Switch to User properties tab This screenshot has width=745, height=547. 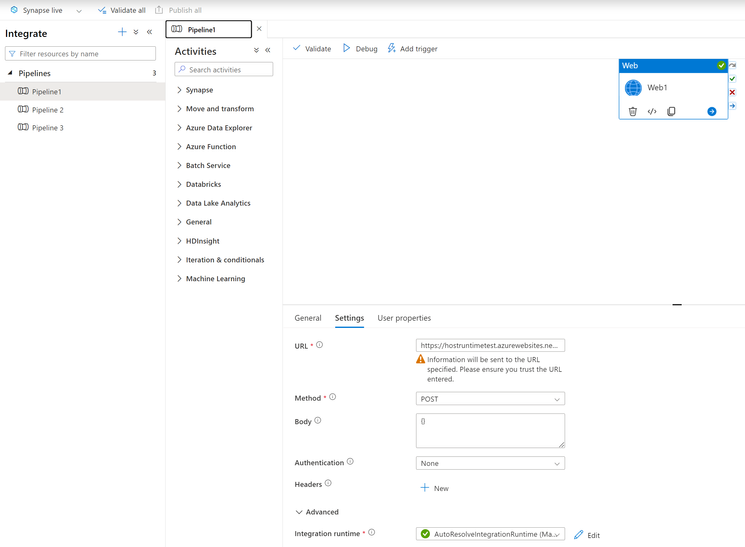click(404, 318)
